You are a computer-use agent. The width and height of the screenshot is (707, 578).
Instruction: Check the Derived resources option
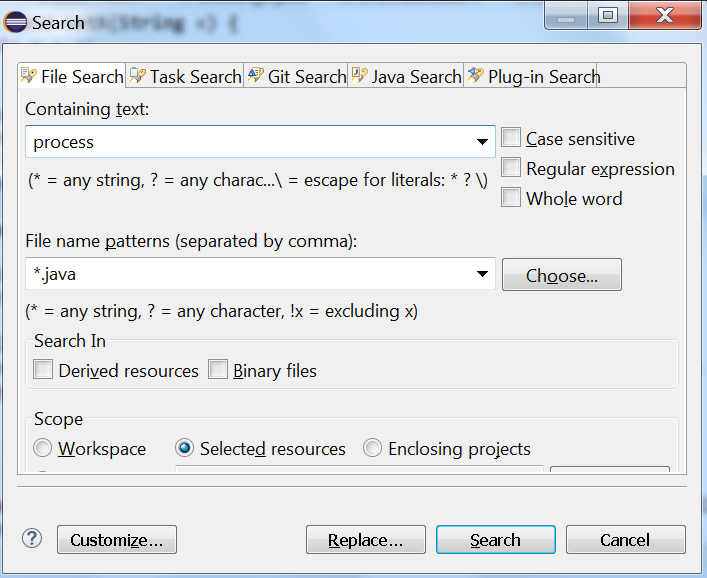[43, 371]
